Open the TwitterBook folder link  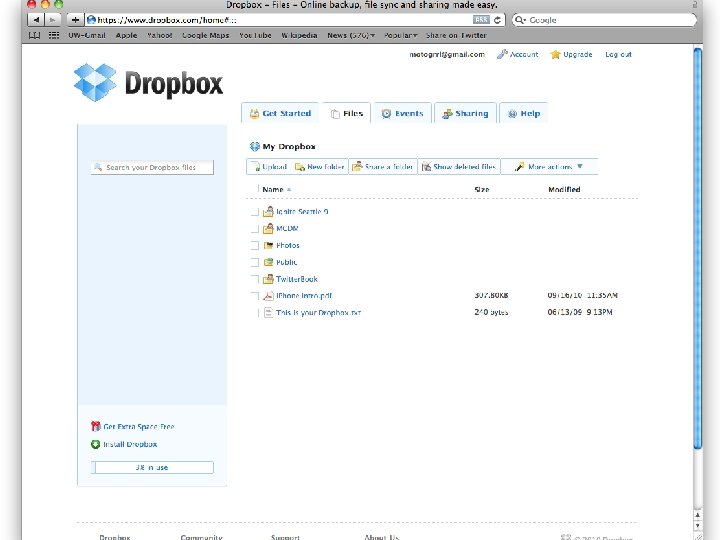point(297,279)
